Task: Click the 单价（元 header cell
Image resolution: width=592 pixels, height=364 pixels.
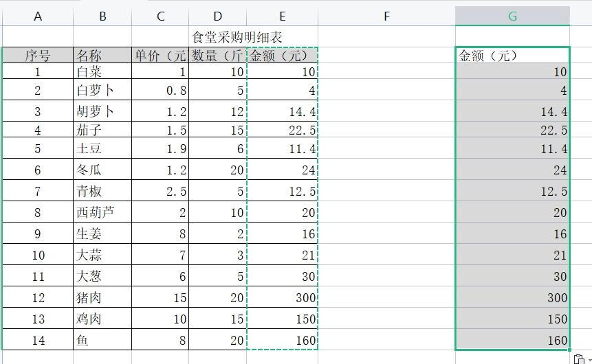Action: (x=160, y=56)
